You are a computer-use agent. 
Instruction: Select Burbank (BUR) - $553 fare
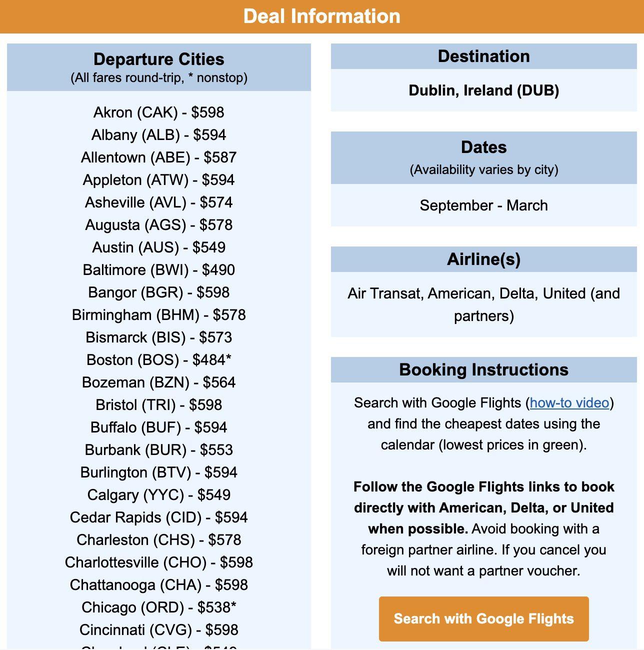coord(159,450)
